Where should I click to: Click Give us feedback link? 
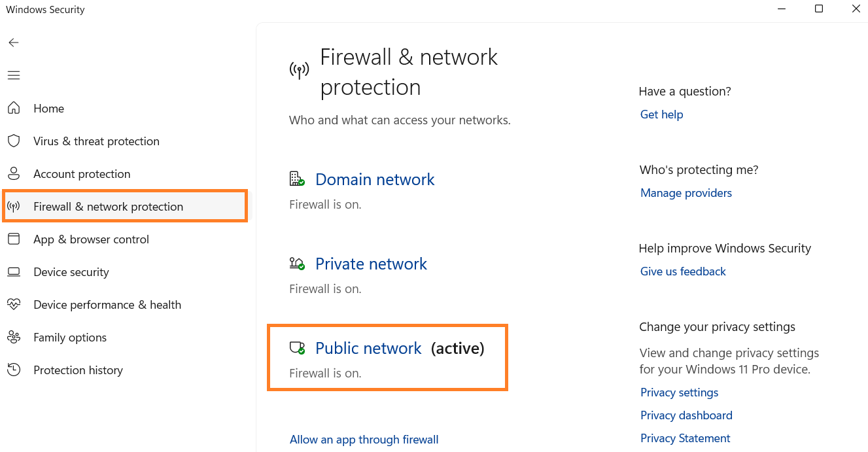pos(683,271)
